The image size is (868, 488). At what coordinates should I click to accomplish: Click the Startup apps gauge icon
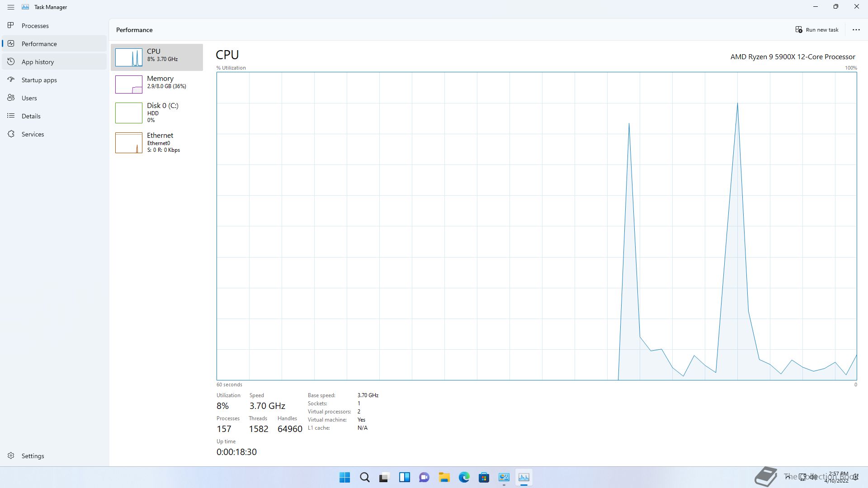pyautogui.click(x=11, y=80)
